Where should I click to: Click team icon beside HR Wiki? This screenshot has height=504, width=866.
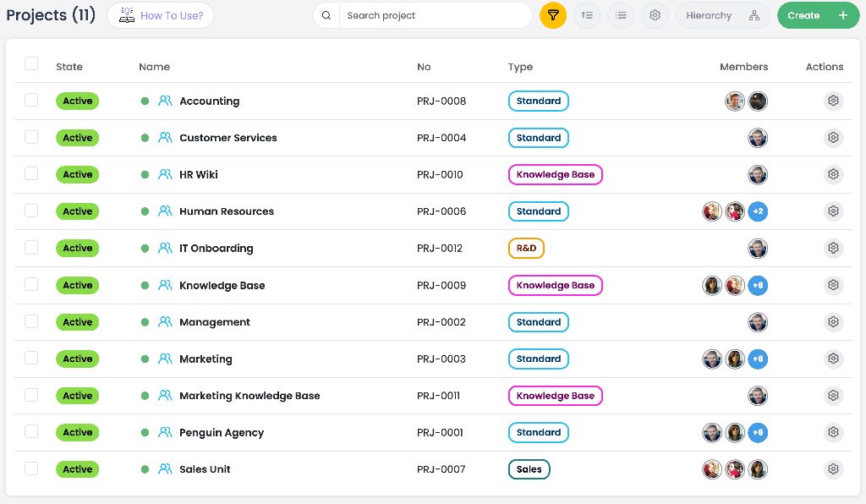pyautogui.click(x=165, y=174)
